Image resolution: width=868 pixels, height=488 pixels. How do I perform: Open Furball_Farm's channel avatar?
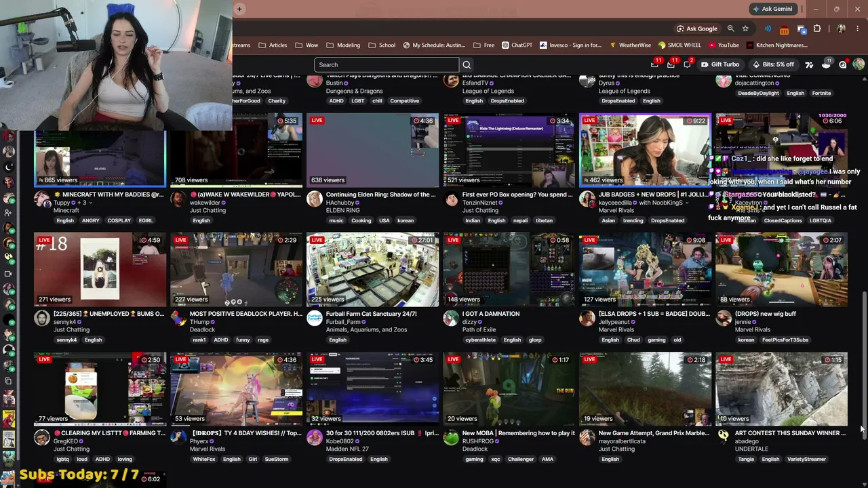click(x=314, y=318)
